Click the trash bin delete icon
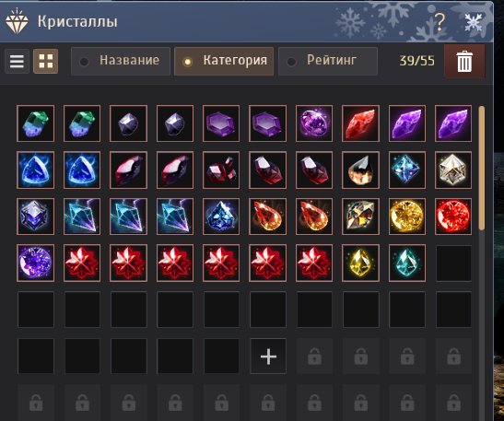The image size is (504, 421). coord(464,62)
